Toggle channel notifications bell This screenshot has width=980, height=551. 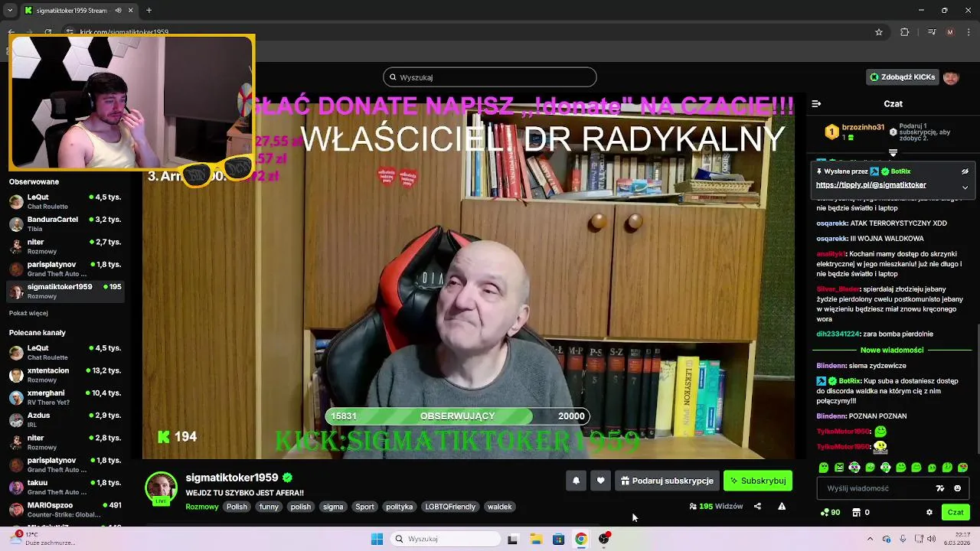577,481
